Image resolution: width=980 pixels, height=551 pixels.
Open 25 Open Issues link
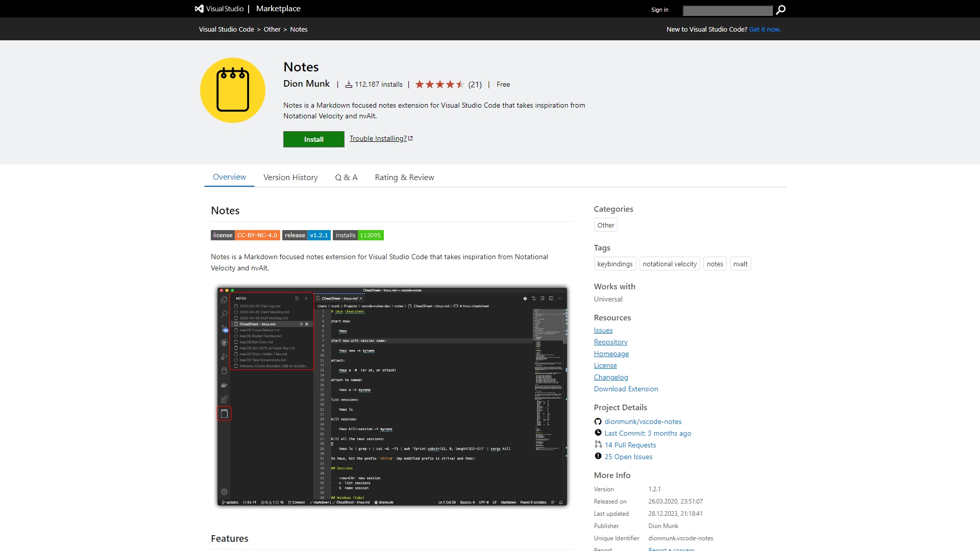pos(628,457)
